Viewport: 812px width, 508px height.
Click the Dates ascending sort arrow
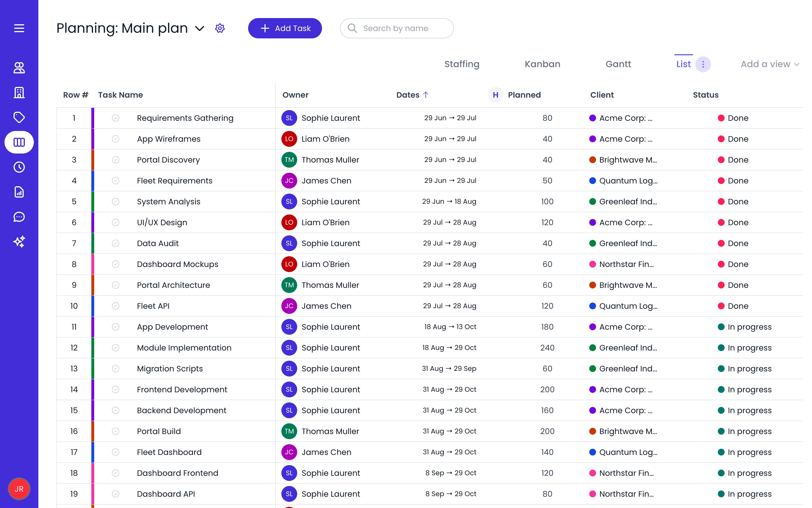[x=426, y=95]
